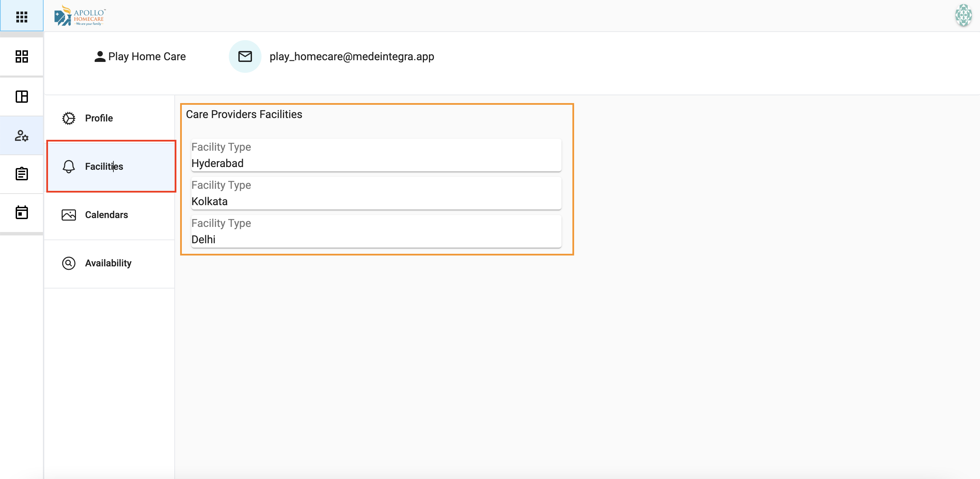Click the play_homecare email address text
The width and height of the screenshot is (980, 479).
[x=351, y=57]
